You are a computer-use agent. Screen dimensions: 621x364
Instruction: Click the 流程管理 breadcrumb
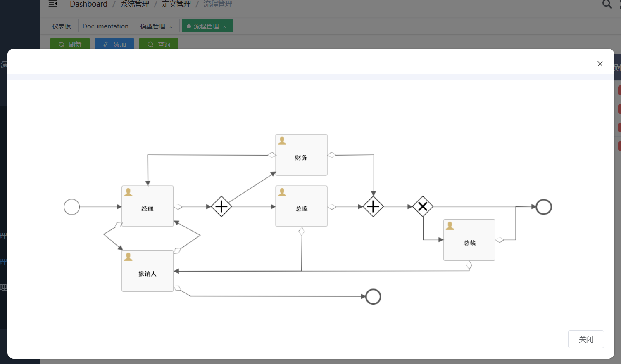218,4
